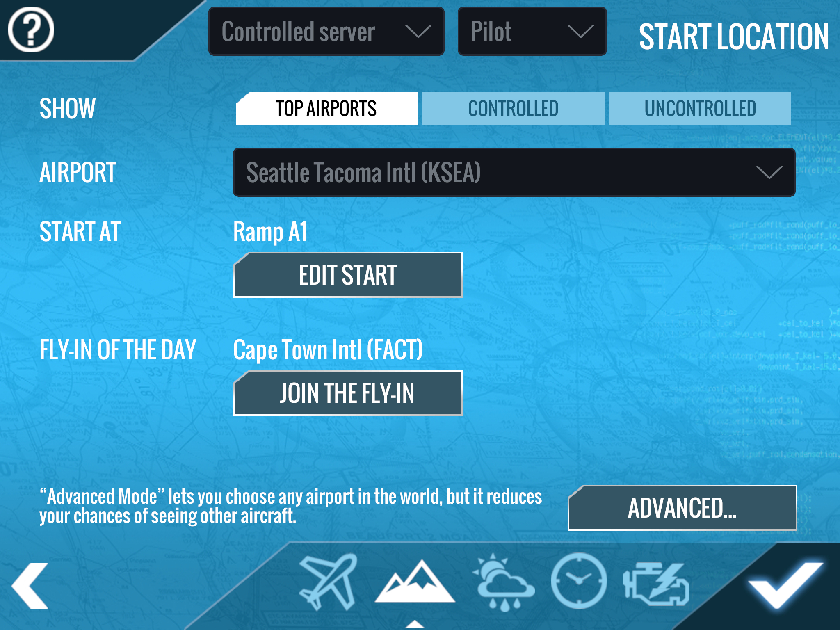Open the Pilot role dropdown
The width and height of the screenshot is (840, 630).
click(529, 31)
